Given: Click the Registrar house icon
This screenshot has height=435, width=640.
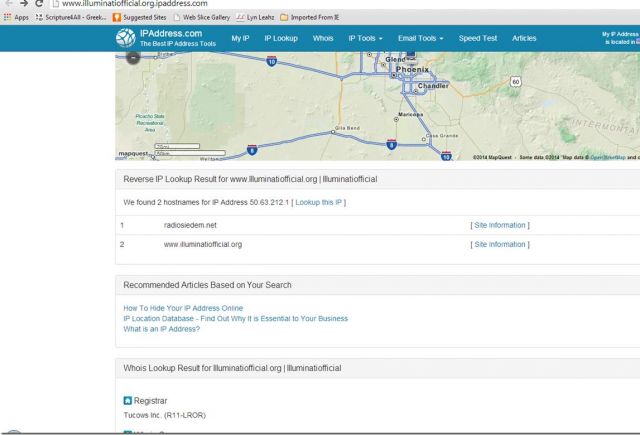Looking at the screenshot, I should [128, 400].
